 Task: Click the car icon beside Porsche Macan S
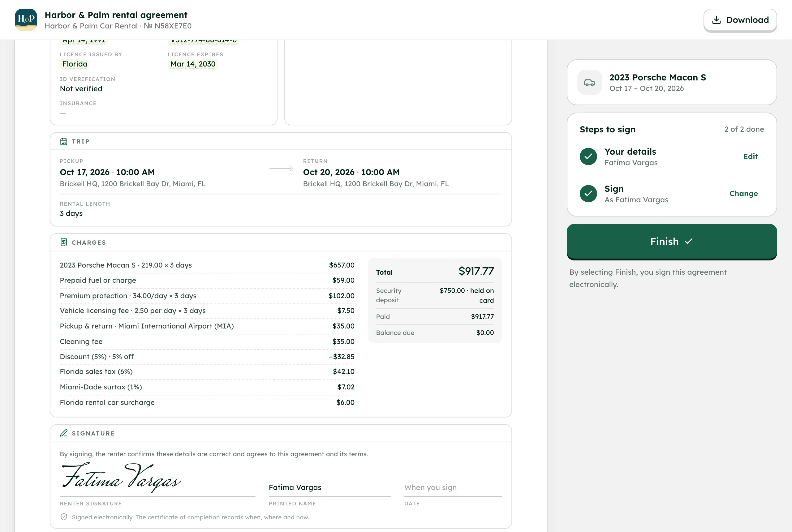[x=589, y=83]
